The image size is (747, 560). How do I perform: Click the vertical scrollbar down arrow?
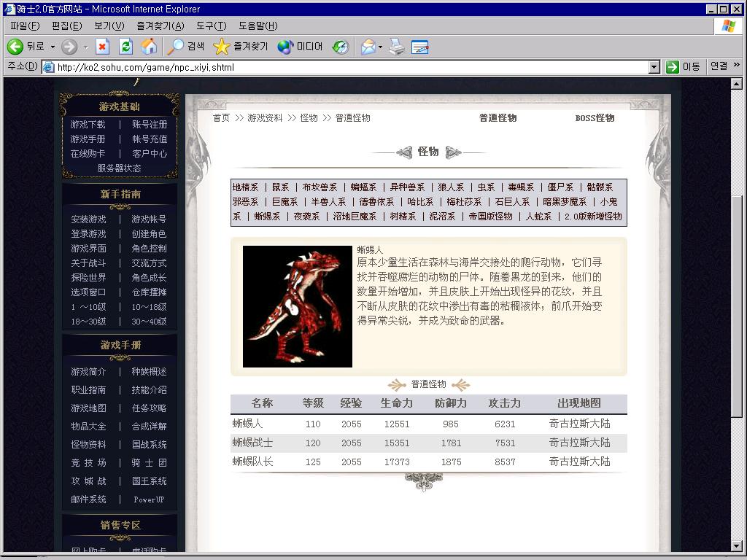pos(737,545)
